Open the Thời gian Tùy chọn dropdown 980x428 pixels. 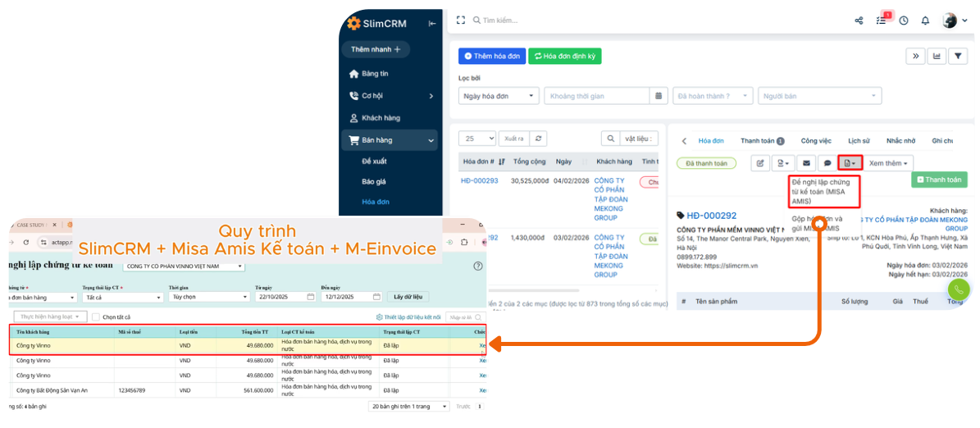pos(209,298)
